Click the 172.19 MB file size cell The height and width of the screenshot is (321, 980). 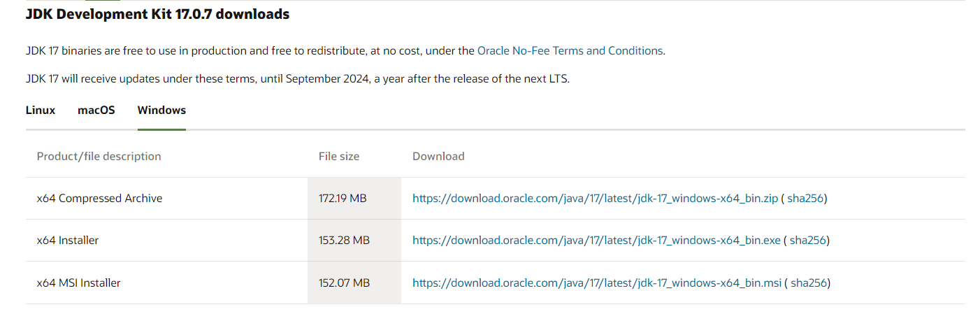click(343, 199)
